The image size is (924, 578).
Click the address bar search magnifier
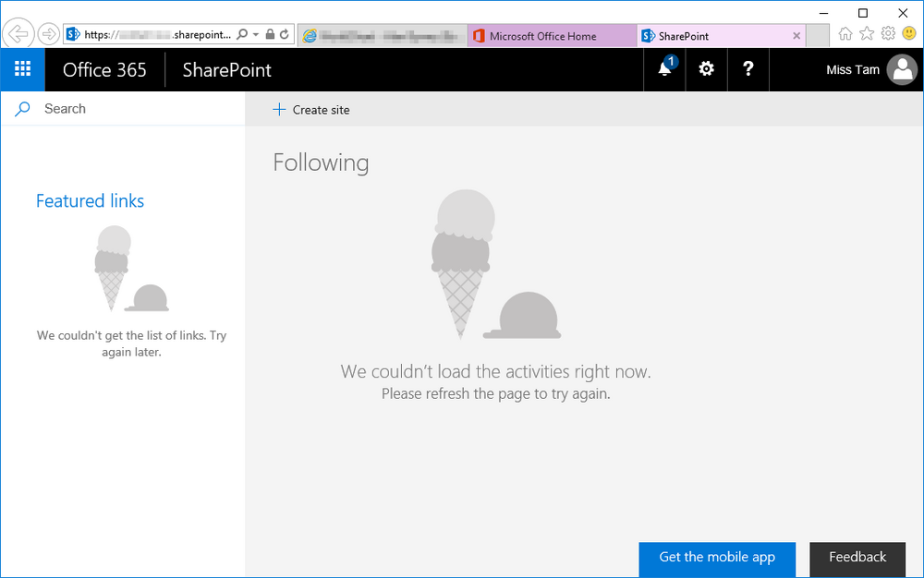point(242,35)
